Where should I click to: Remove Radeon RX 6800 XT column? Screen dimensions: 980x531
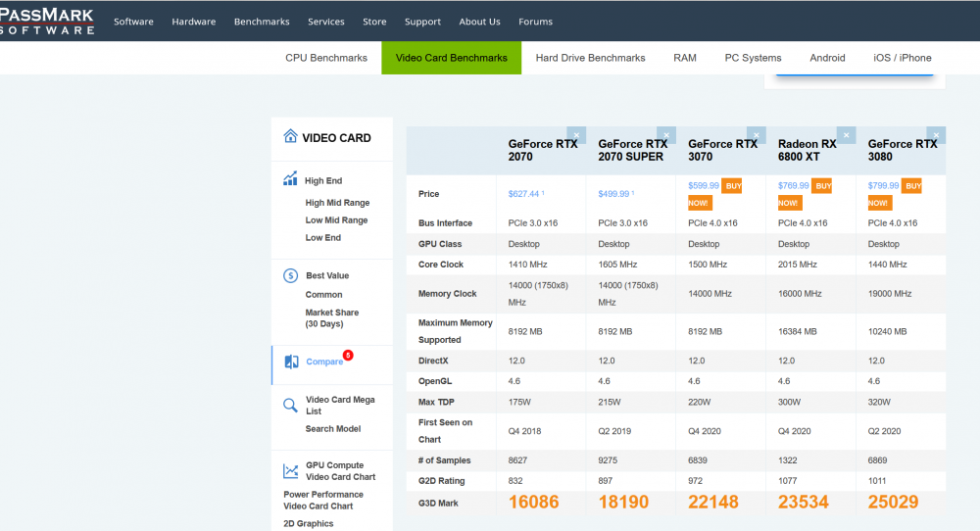(847, 135)
